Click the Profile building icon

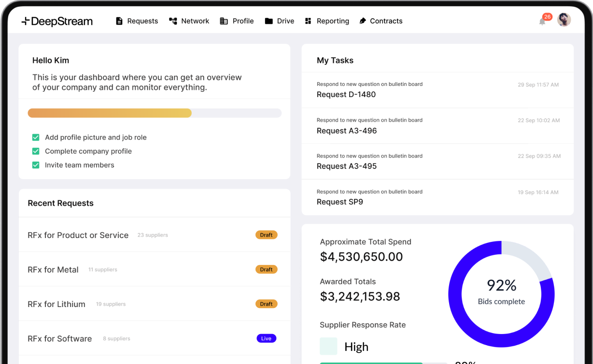click(224, 21)
